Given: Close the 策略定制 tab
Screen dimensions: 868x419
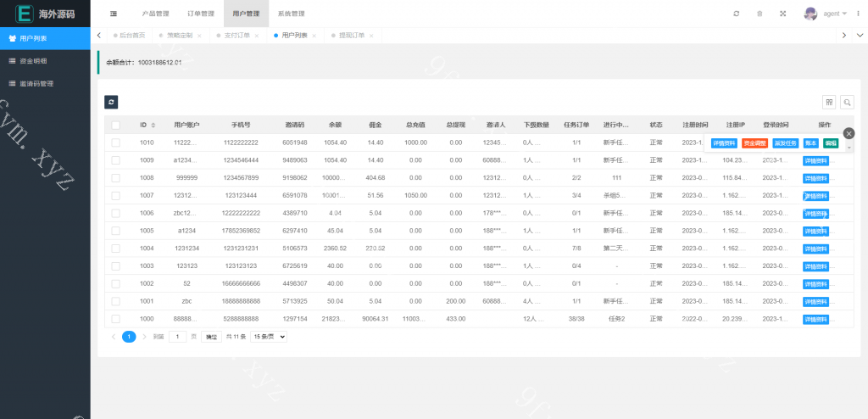Looking at the screenshot, I should [x=199, y=36].
